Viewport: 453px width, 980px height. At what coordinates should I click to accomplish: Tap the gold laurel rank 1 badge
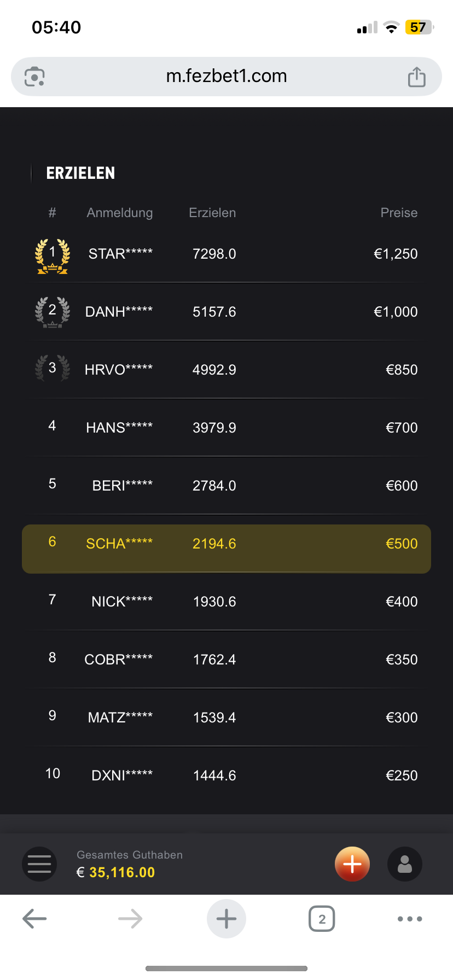[x=53, y=255]
